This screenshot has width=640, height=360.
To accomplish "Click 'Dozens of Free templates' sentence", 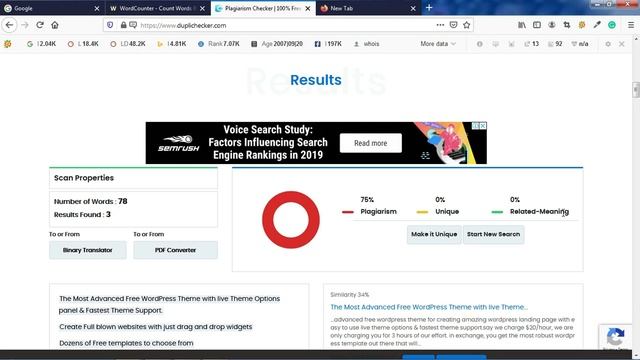I will [126, 343].
